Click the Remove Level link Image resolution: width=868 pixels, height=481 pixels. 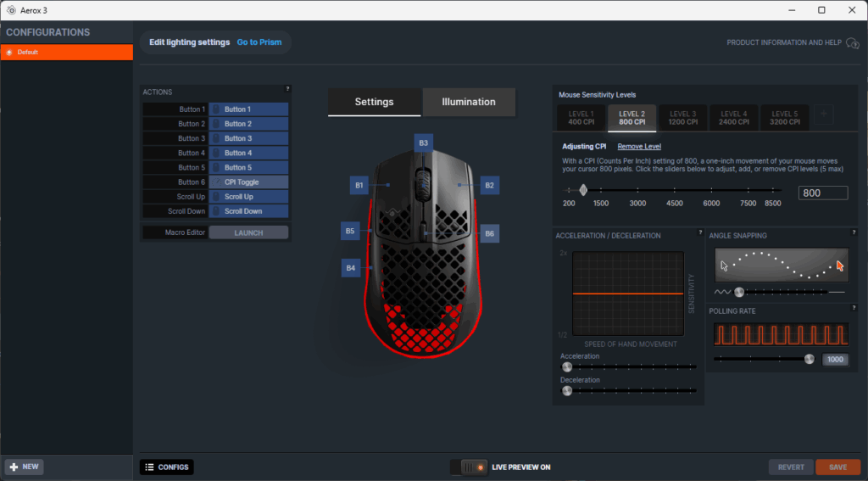(639, 147)
